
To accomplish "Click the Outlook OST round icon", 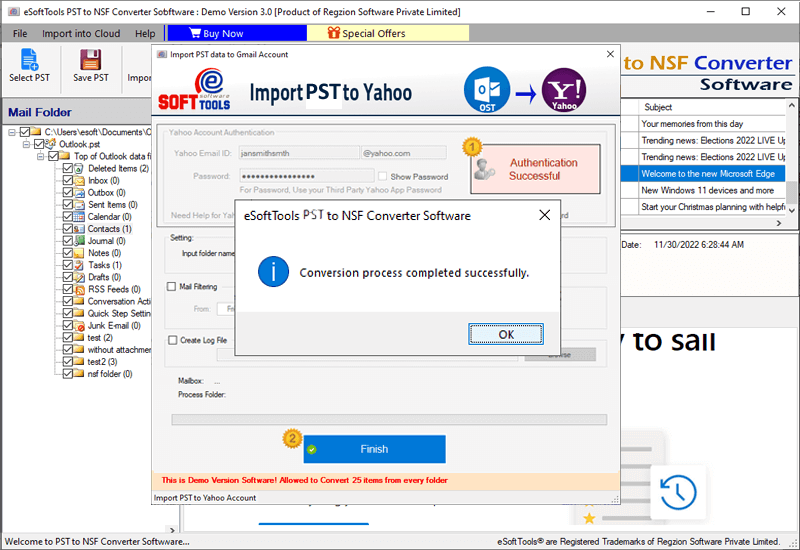I will 487,90.
